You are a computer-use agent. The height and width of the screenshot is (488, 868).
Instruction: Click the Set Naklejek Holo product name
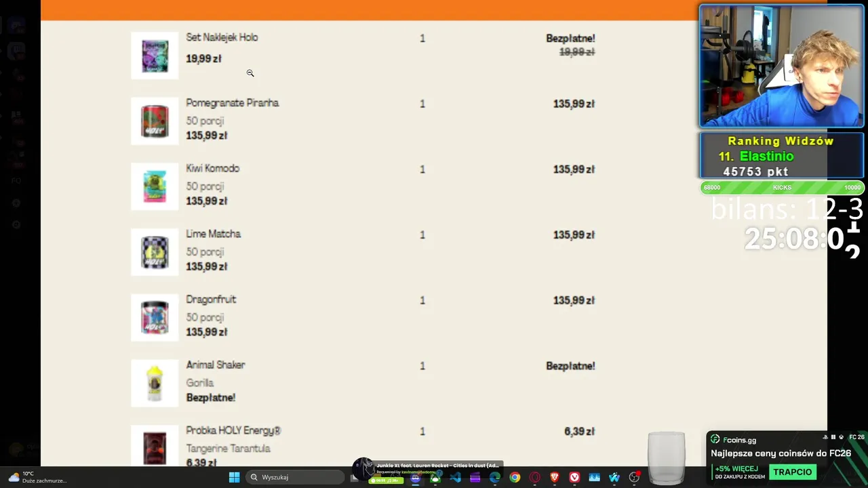(x=222, y=37)
